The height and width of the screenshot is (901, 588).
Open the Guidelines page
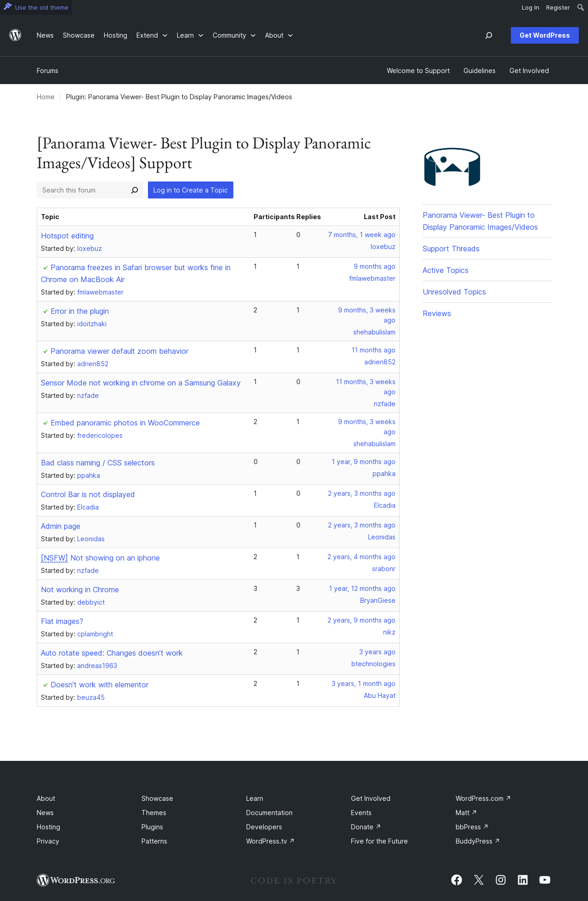pyautogui.click(x=480, y=71)
